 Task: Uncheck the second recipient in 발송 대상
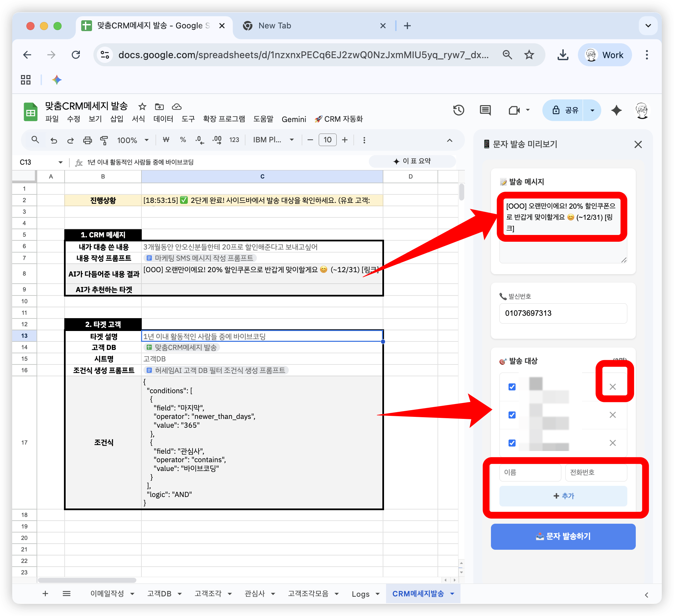click(x=512, y=415)
